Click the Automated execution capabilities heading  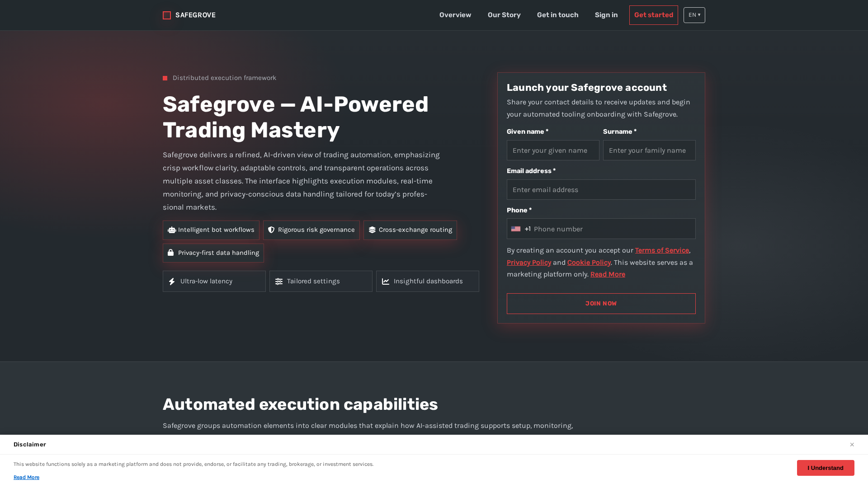[300, 404]
